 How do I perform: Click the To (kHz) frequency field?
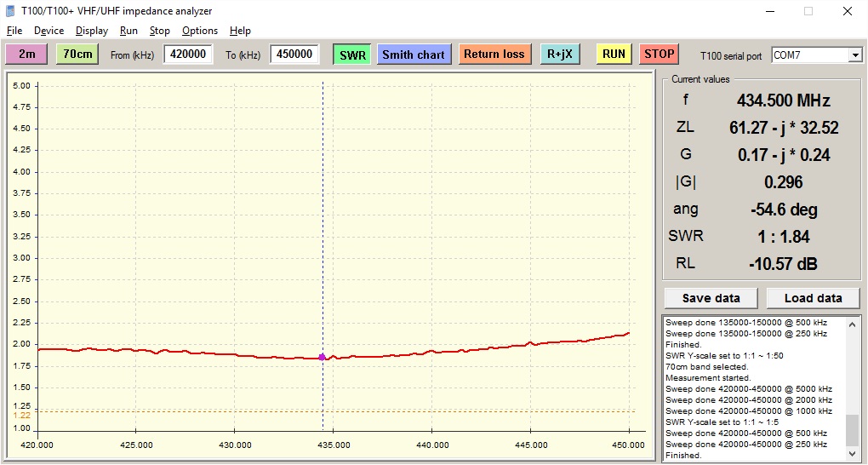coord(294,55)
